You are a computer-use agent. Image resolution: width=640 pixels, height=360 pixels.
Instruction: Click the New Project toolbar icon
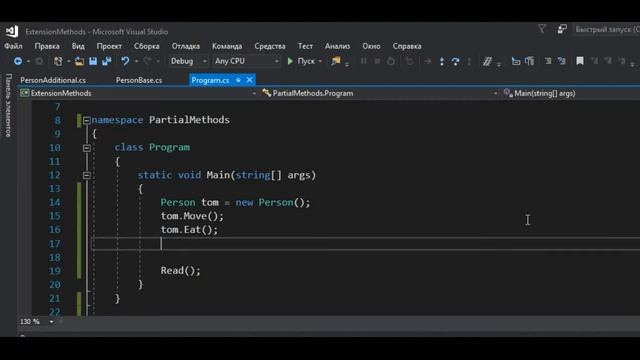(x=58, y=61)
